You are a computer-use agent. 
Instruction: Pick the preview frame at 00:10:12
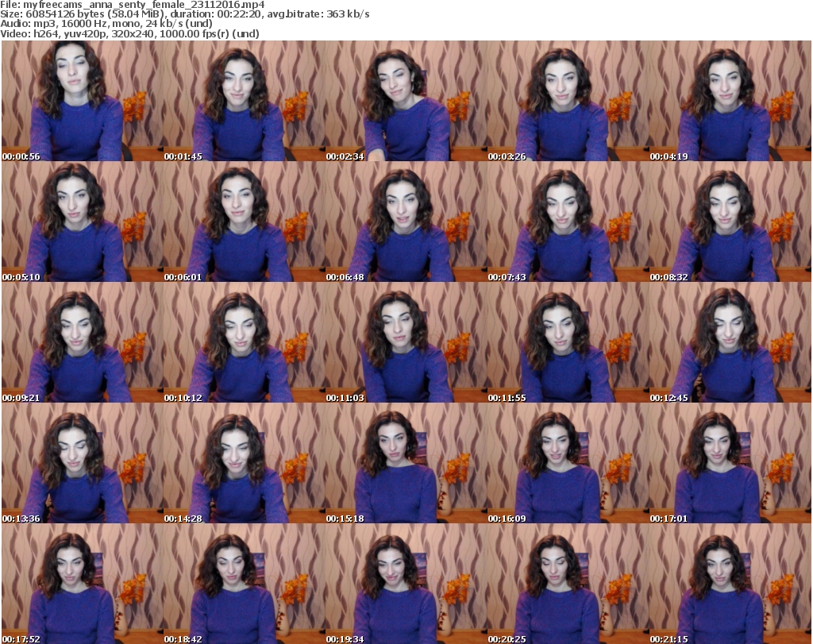245,342
